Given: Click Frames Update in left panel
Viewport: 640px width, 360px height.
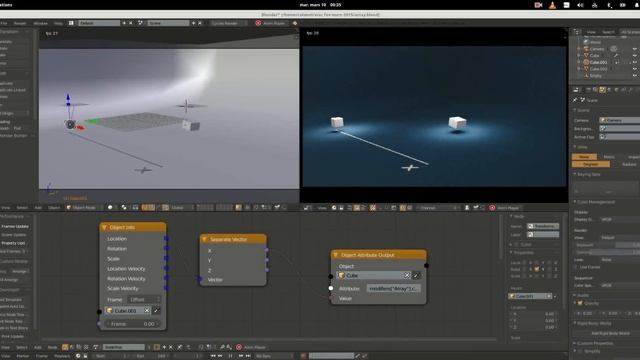Looking at the screenshot, I should (15, 226).
